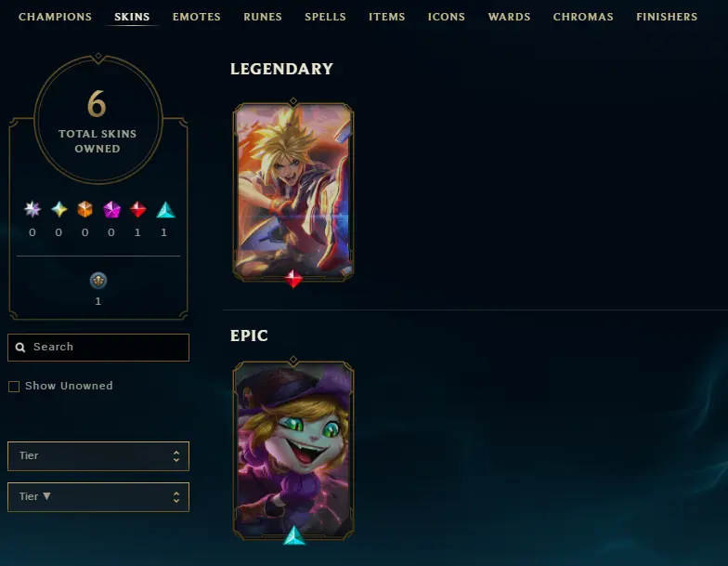728x566 pixels.
Task: Open the Tier descending sort dropdown
Action: point(98,496)
